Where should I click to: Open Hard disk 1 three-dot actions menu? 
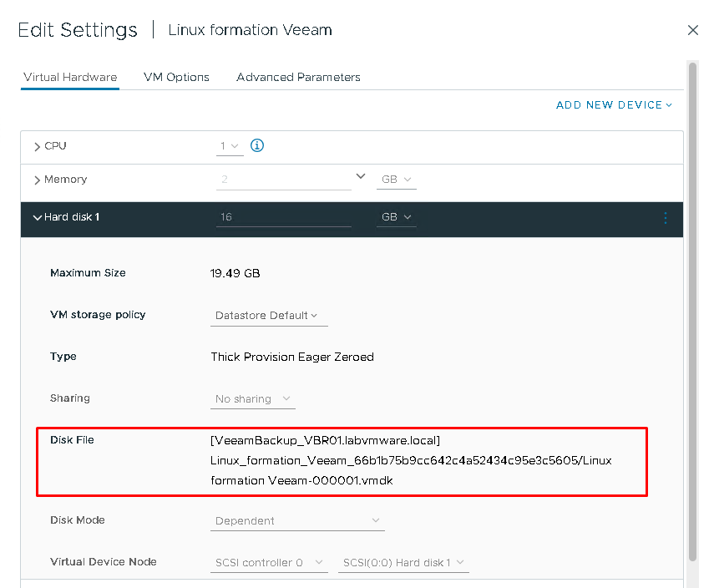point(666,218)
